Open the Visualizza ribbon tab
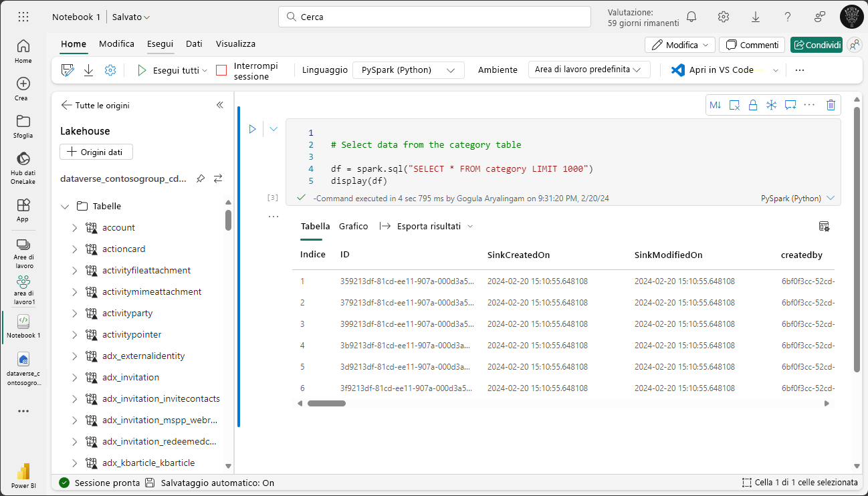 click(x=235, y=44)
